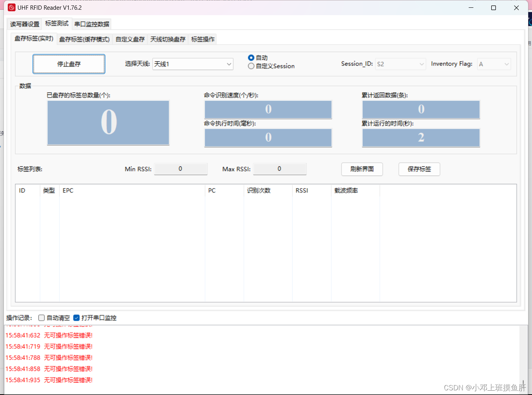532x395 pixels.
Task: Click the 15:58:41:788 log entry
Action: click(49, 358)
